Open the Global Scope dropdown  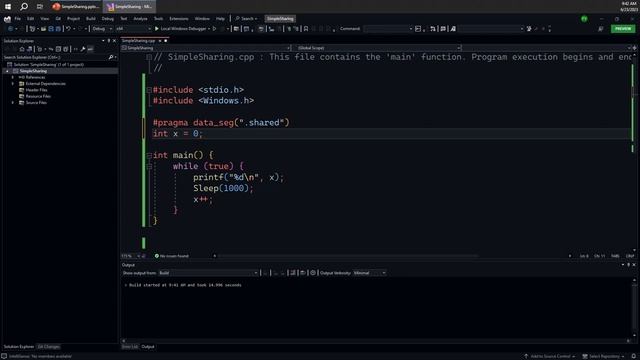[378, 48]
